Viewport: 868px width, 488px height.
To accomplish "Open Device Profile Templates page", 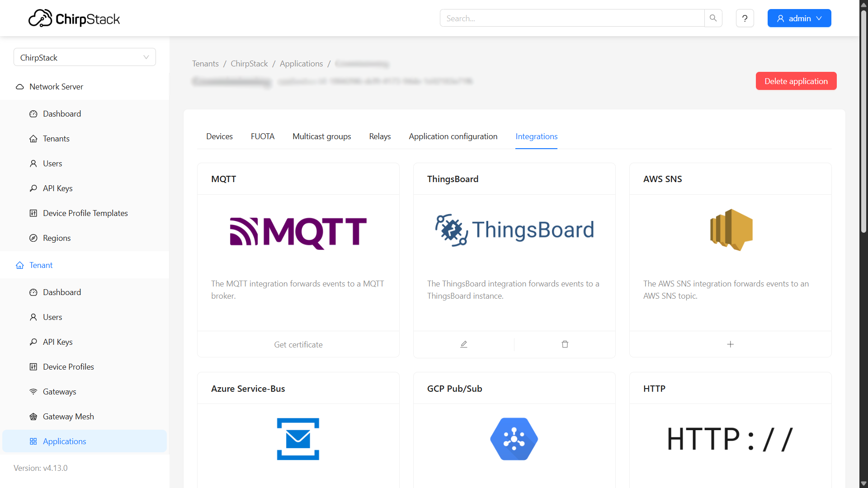I will (x=85, y=213).
